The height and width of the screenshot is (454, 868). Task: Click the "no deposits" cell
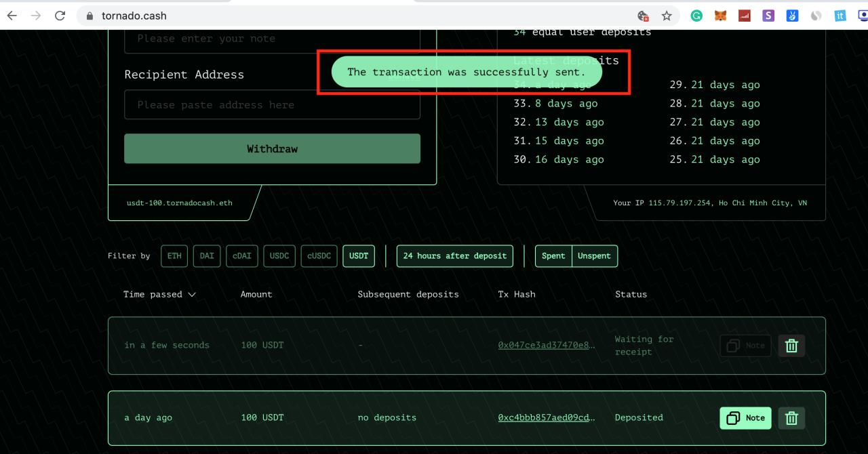(x=387, y=417)
